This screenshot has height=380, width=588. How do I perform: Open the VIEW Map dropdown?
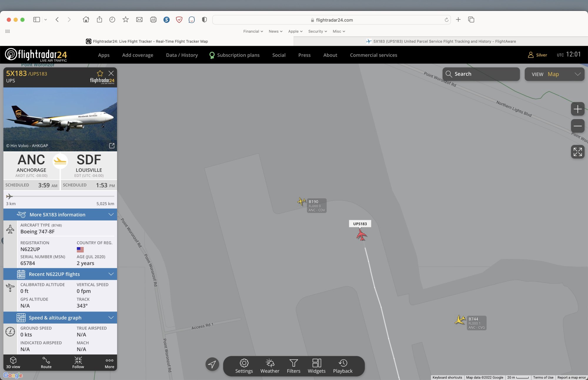pyautogui.click(x=554, y=74)
